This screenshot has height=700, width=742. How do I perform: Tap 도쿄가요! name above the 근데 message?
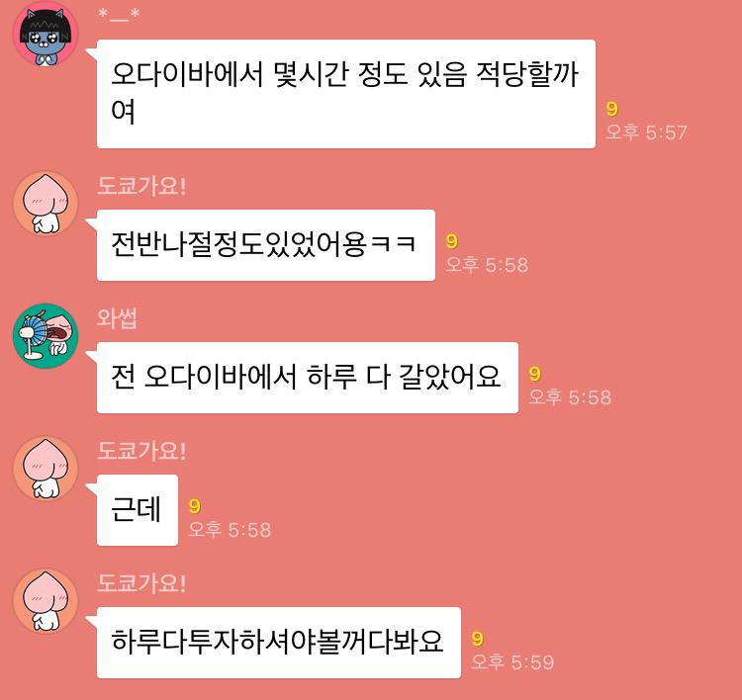(141, 451)
